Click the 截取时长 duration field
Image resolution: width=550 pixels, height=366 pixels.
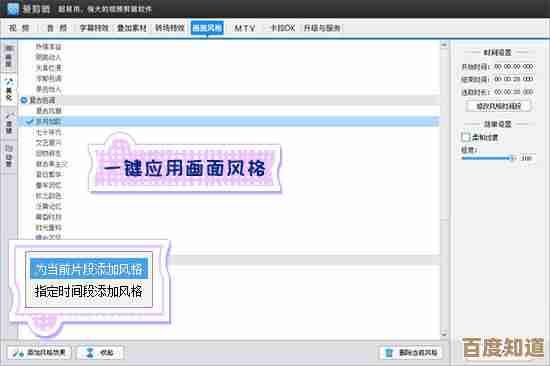[514, 92]
